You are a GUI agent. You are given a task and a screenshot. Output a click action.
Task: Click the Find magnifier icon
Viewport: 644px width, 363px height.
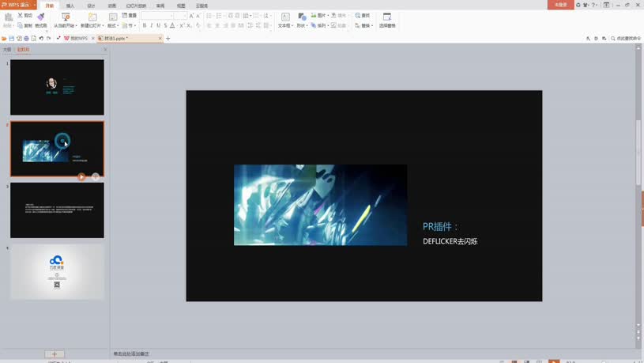pos(358,15)
